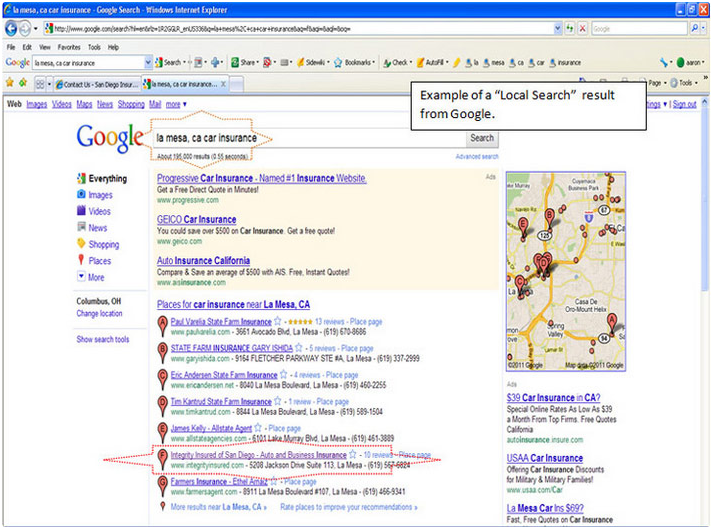Open $39 Car Insurance in CA? ad
This screenshot has height=529, width=713.
pyautogui.click(x=553, y=398)
